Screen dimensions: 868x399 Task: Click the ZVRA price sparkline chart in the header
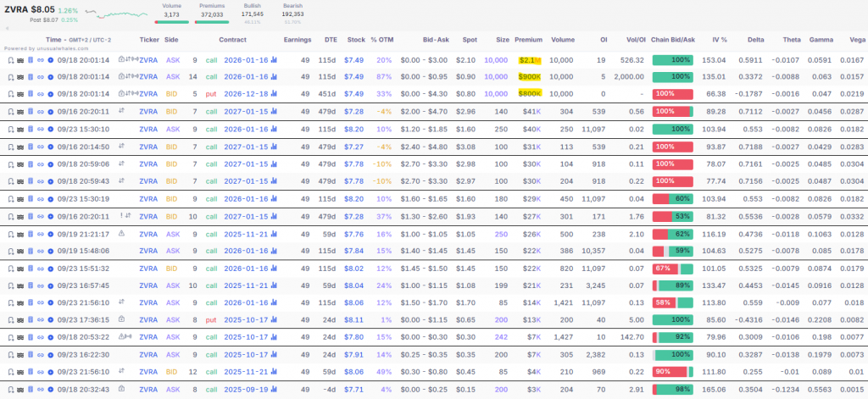pos(115,14)
